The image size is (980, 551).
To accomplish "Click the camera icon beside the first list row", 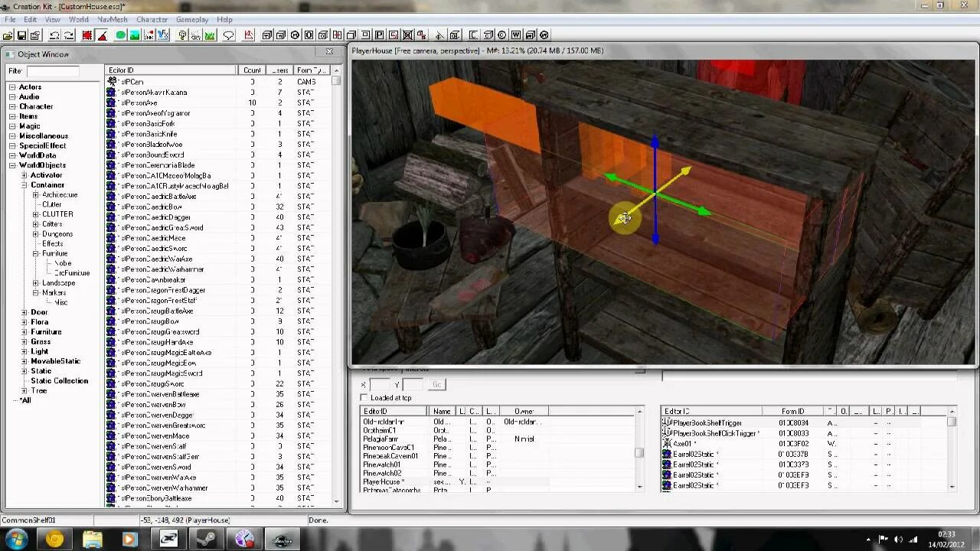I will click(x=112, y=81).
